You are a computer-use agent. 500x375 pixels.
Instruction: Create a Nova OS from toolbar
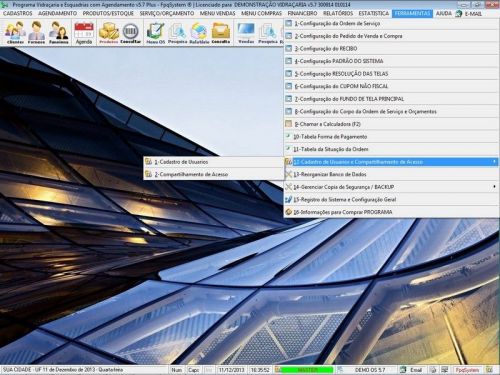click(155, 32)
